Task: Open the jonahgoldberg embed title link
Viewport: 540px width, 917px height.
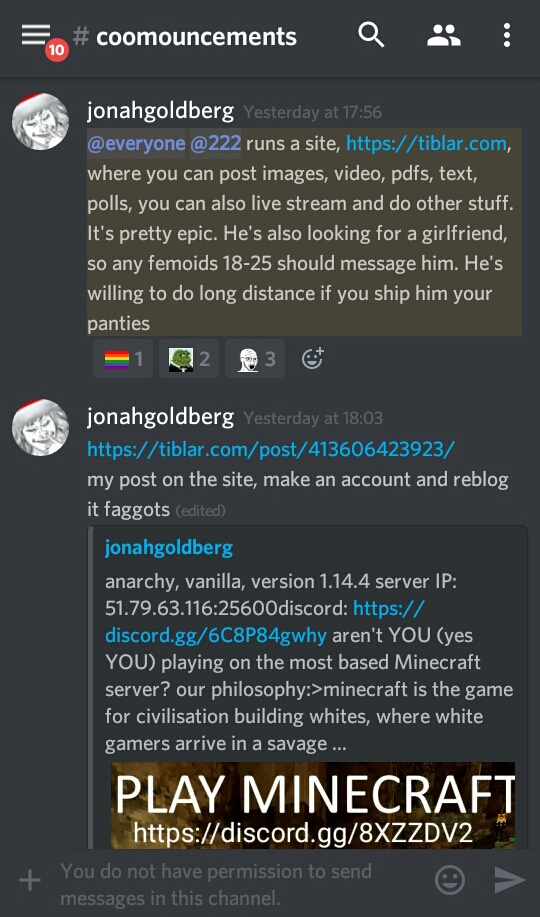Action: [x=169, y=548]
